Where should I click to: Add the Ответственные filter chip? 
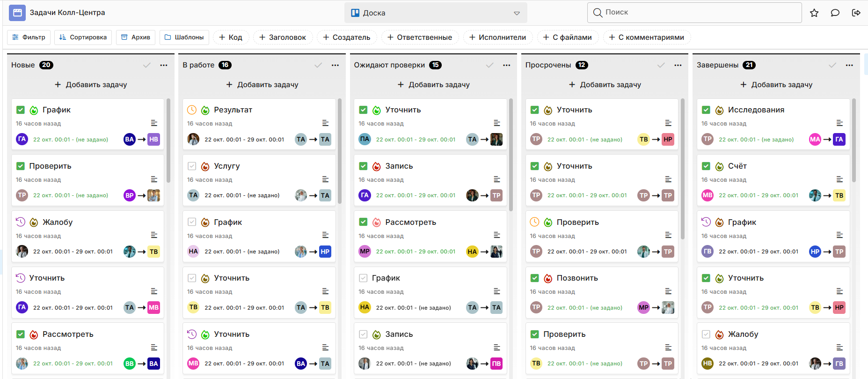(419, 37)
